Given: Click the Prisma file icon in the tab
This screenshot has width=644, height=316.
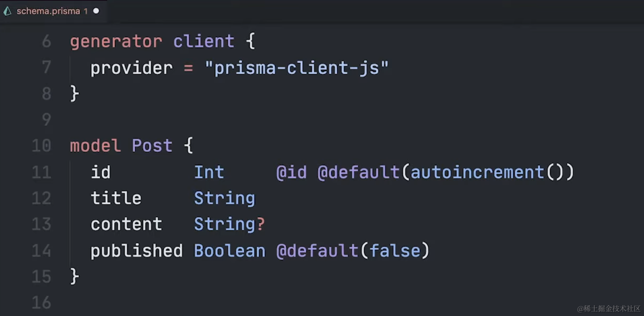Looking at the screenshot, I should [8, 11].
